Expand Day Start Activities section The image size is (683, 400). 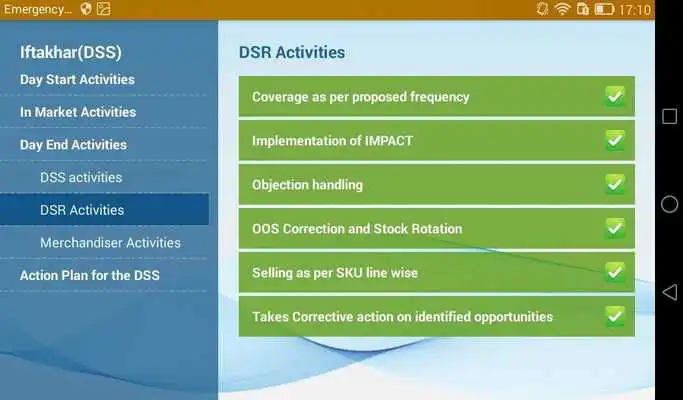pyautogui.click(x=77, y=79)
